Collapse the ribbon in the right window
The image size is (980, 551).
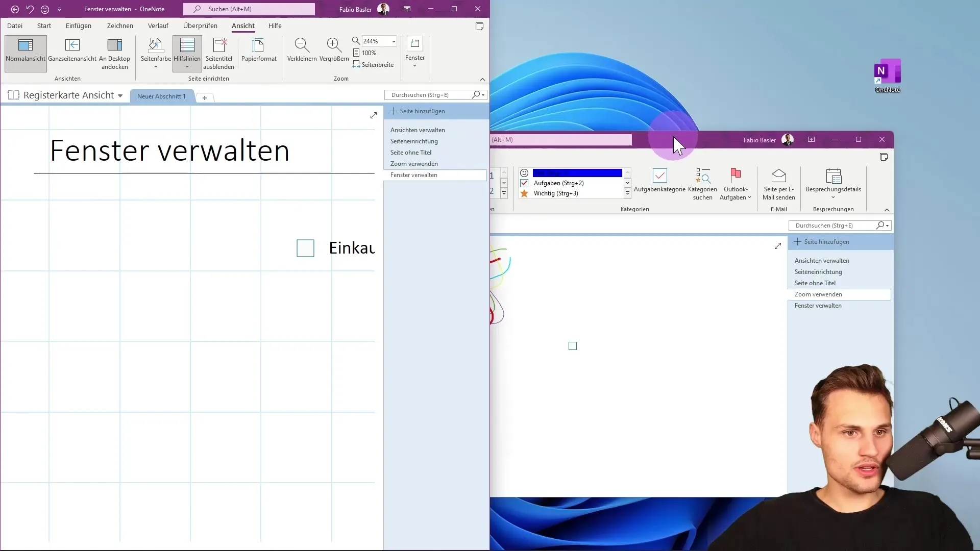click(887, 210)
